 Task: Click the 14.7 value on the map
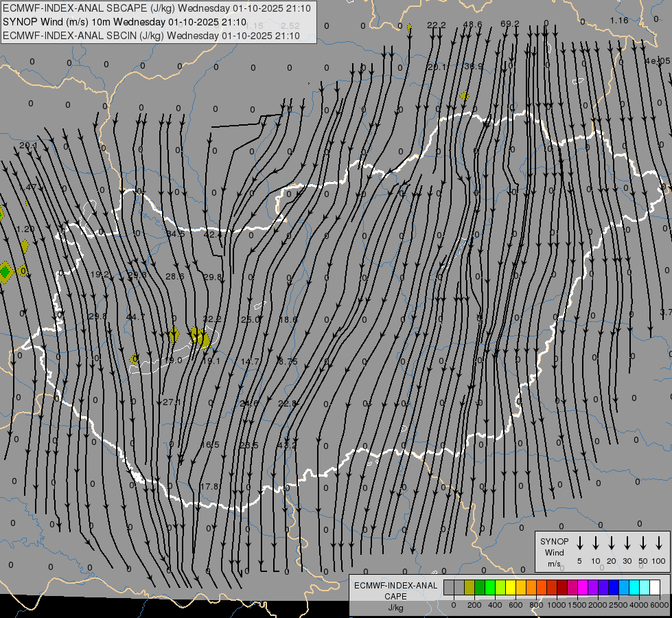250,362
